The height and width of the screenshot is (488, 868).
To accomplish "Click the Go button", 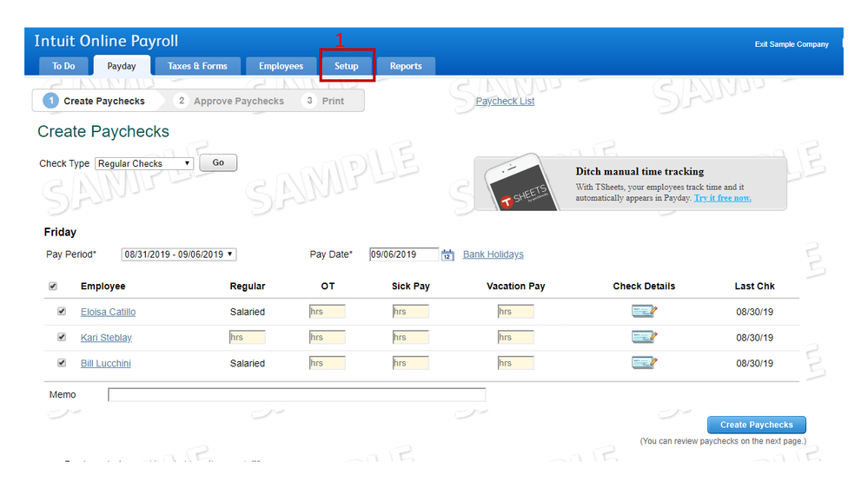I will pyautogui.click(x=218, y=162).
